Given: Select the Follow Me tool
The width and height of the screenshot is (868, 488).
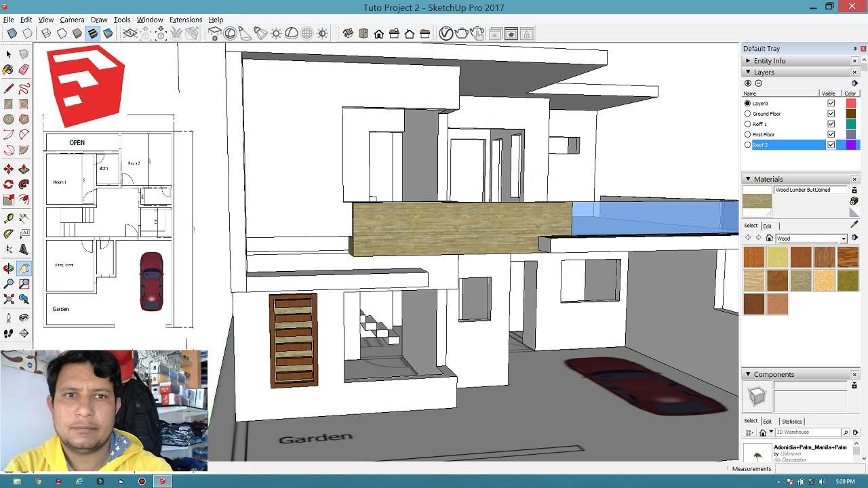Looking at the screenshot, I should click(24, 184).
